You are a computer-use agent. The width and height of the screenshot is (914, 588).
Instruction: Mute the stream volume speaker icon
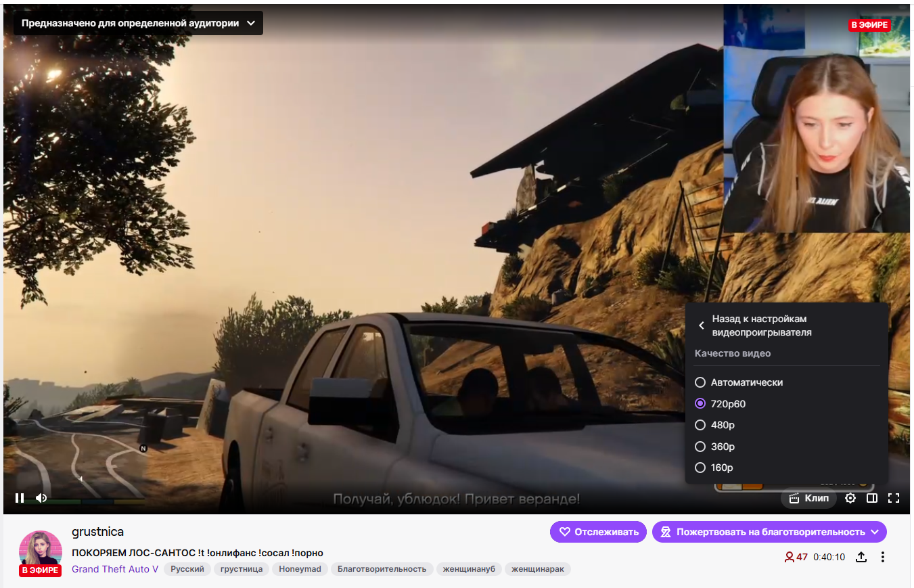coord(41,498)
